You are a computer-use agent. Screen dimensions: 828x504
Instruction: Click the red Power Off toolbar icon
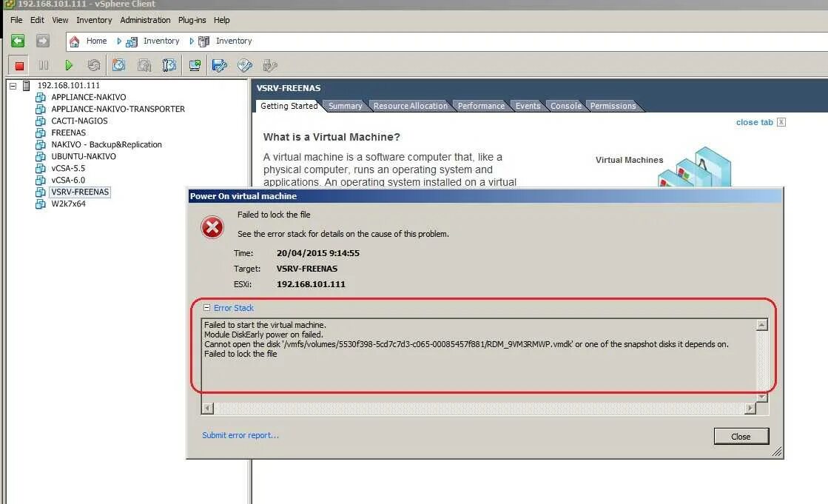(x=19, y=66)
